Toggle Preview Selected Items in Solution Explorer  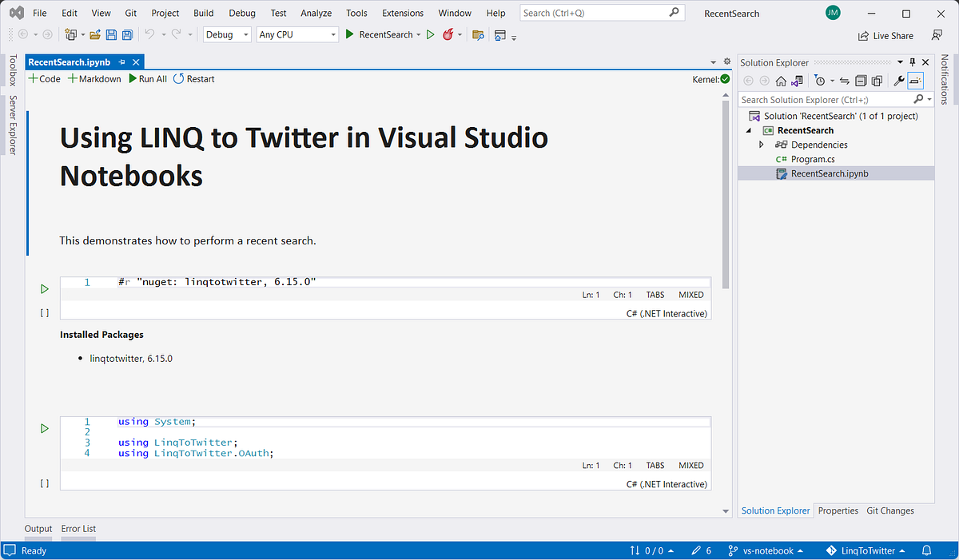point(915,81)
